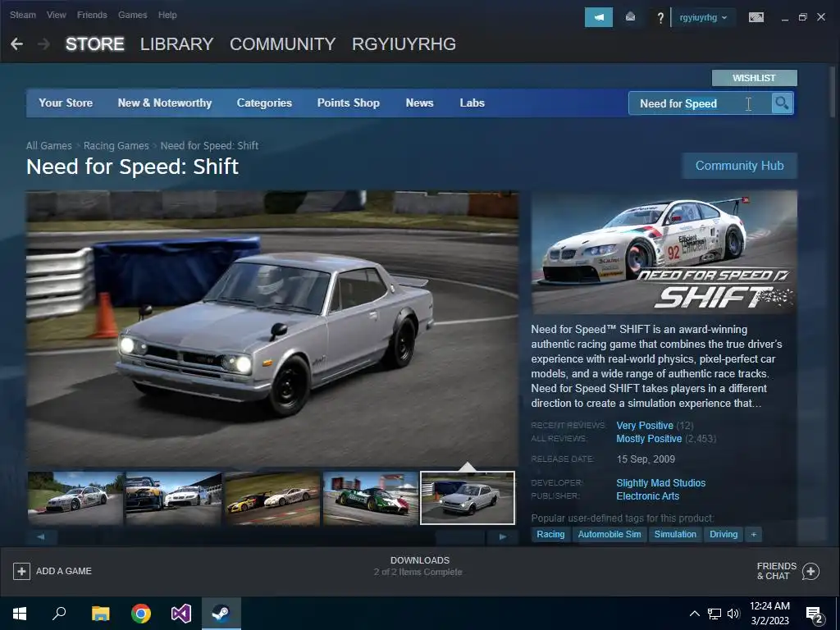840x630 pixels.
Task: Click Steam icon in taskbar
Action: tap(221, 614)
